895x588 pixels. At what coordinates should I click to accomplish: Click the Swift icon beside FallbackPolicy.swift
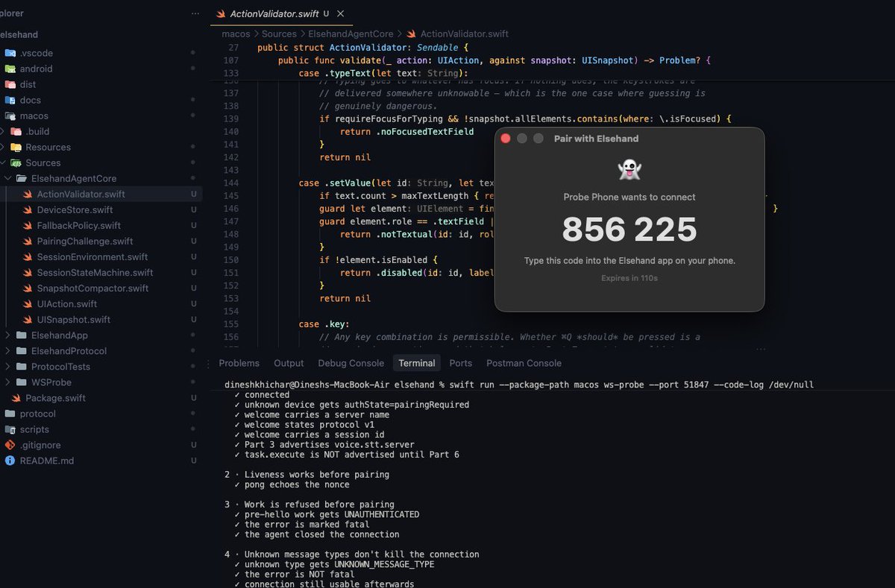pos(28,226)
